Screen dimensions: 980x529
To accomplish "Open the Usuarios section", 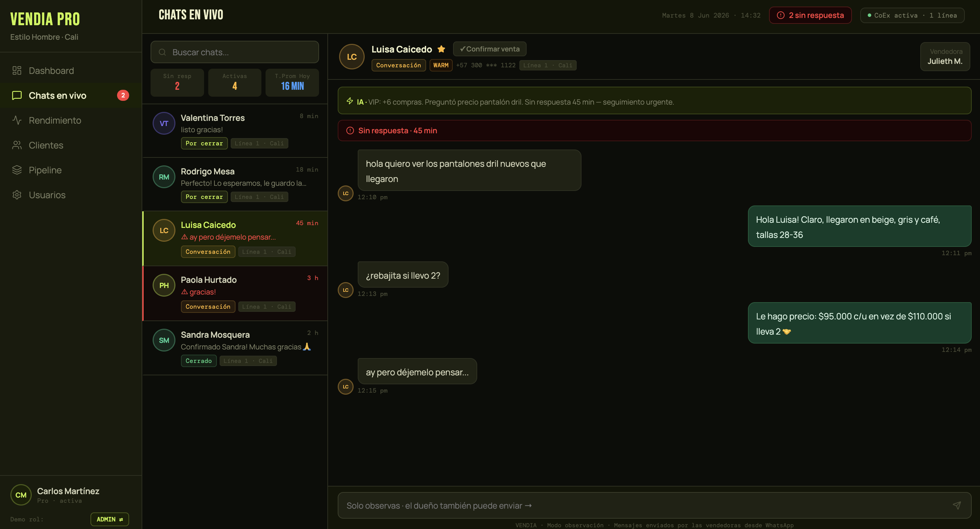I will click(x=71, y=195).
